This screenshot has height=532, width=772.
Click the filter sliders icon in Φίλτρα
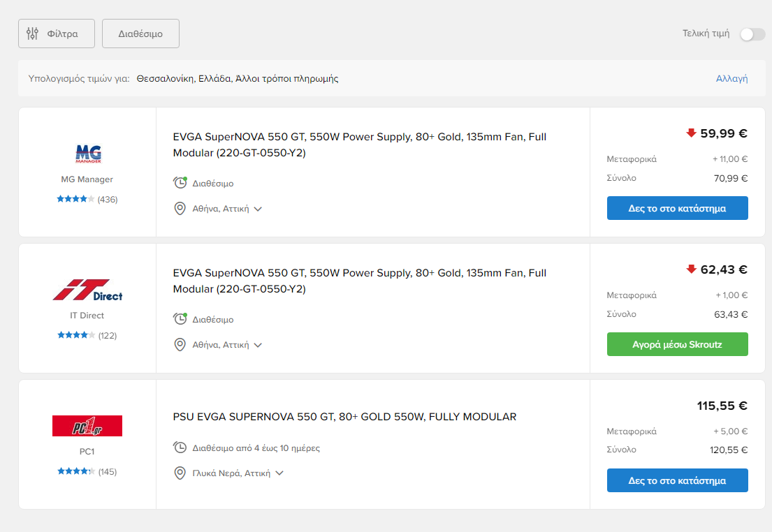click(33, 34)
